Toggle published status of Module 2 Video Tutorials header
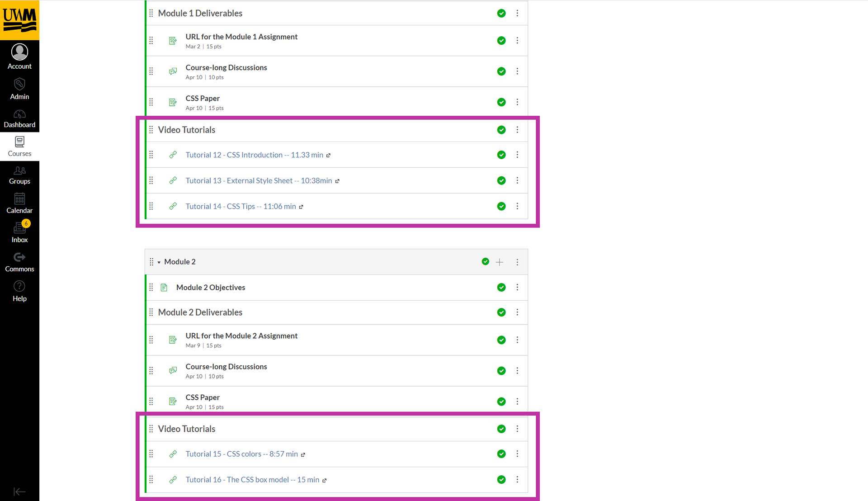 tap(501, 429)
